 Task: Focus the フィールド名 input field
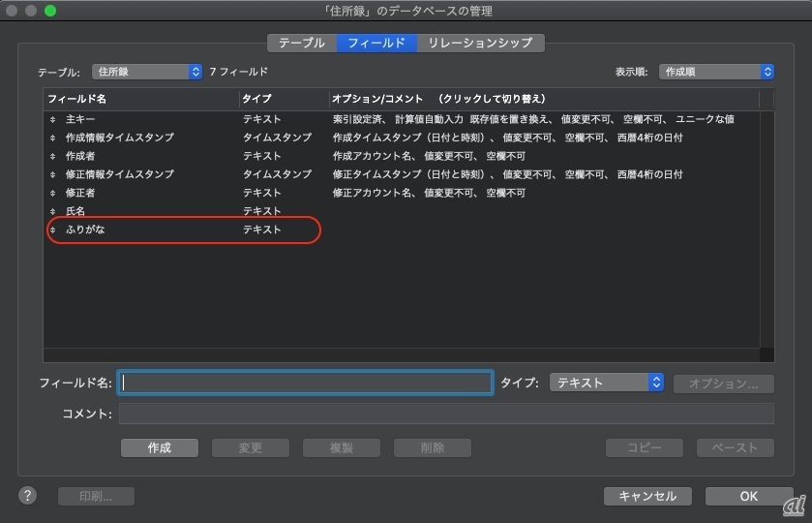[305, 383]
